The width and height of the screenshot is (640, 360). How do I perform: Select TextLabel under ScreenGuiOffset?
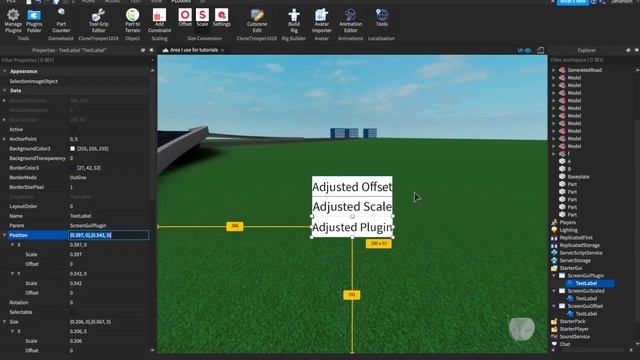point(586,313)
